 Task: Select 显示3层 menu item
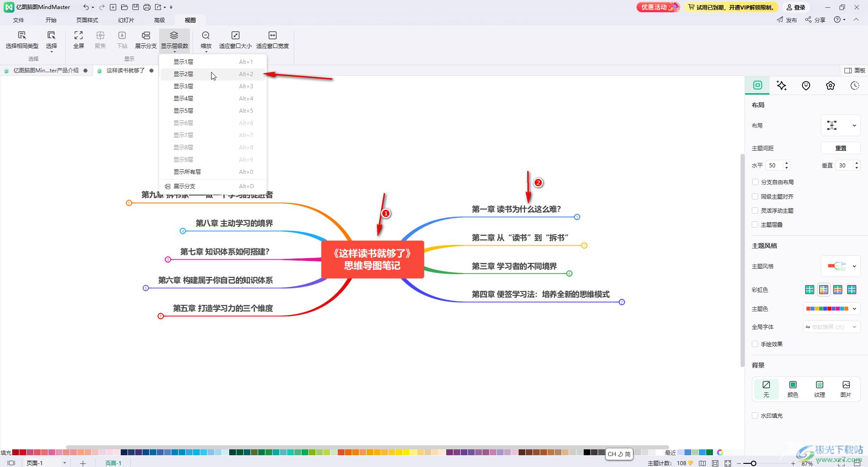(x=213, y=86)
